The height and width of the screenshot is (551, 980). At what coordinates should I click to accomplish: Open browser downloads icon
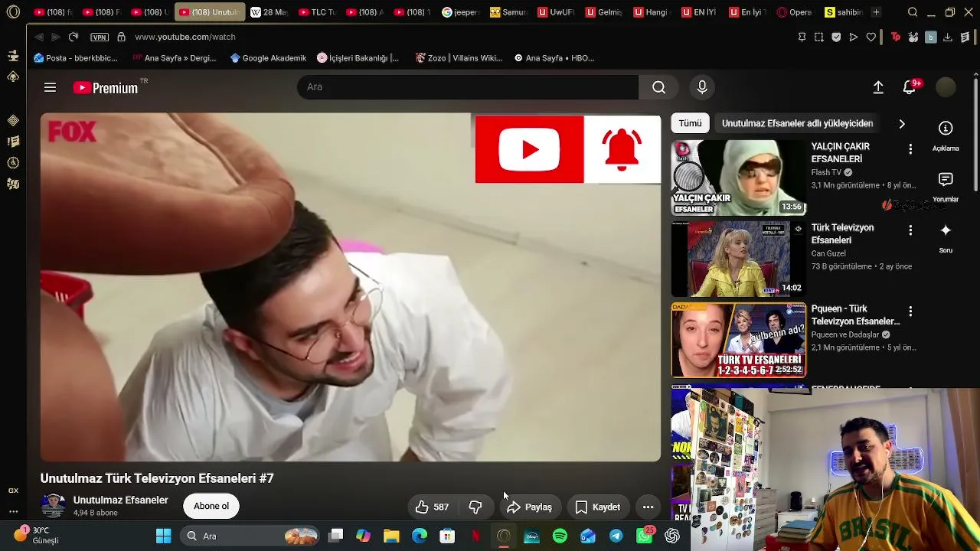point(947,37)
